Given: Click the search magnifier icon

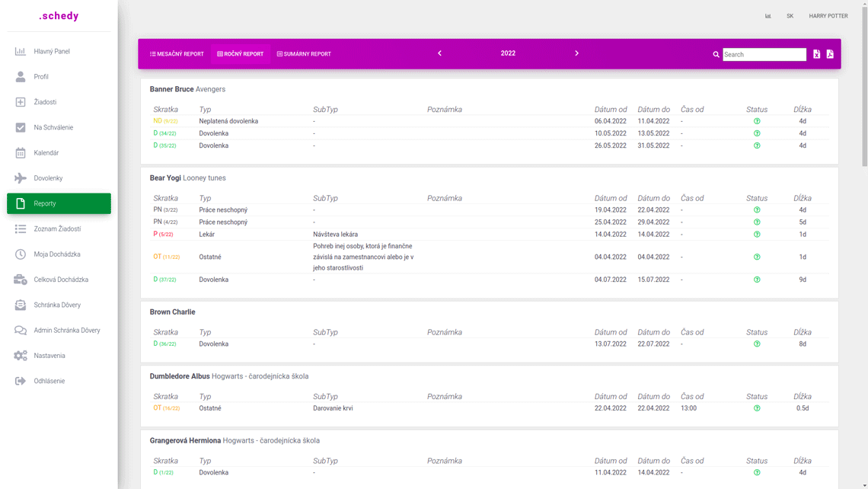Looking at the screenshot, I should 716,55.
